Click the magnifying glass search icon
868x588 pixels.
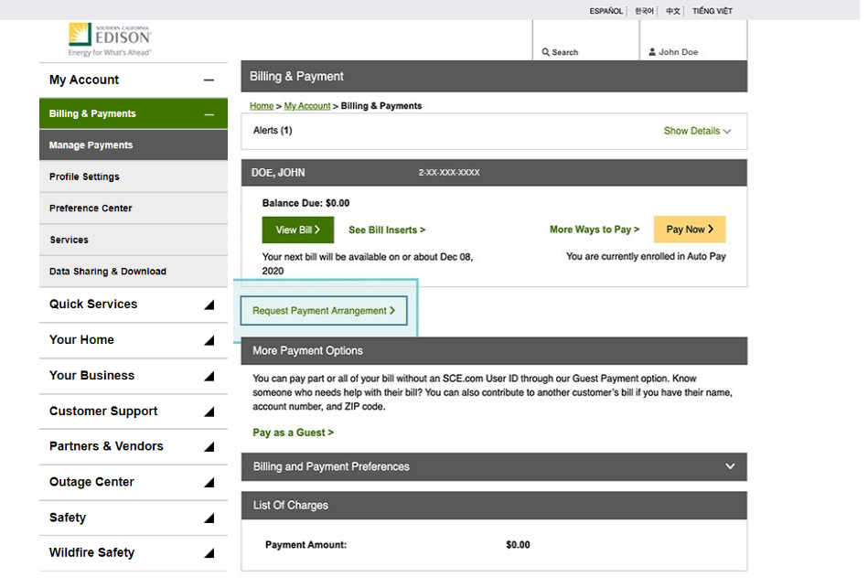[546, 52]
